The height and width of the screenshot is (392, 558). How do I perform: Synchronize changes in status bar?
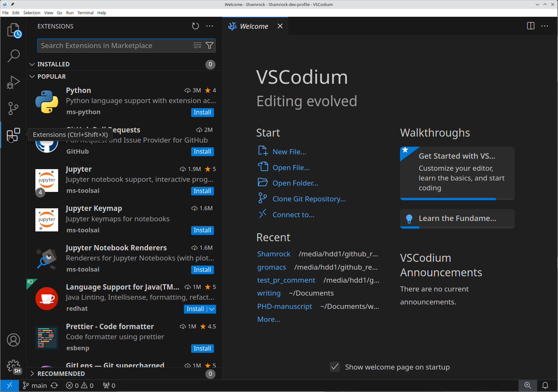point(54,385)
